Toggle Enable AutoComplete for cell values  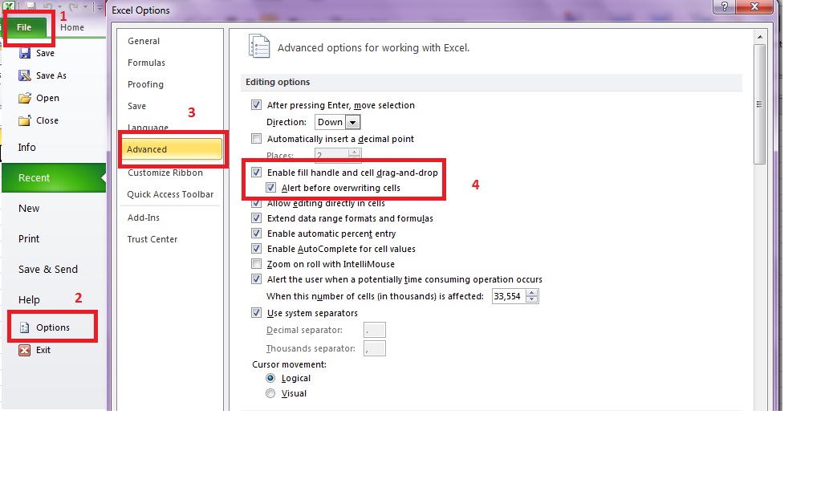(256, 248)
